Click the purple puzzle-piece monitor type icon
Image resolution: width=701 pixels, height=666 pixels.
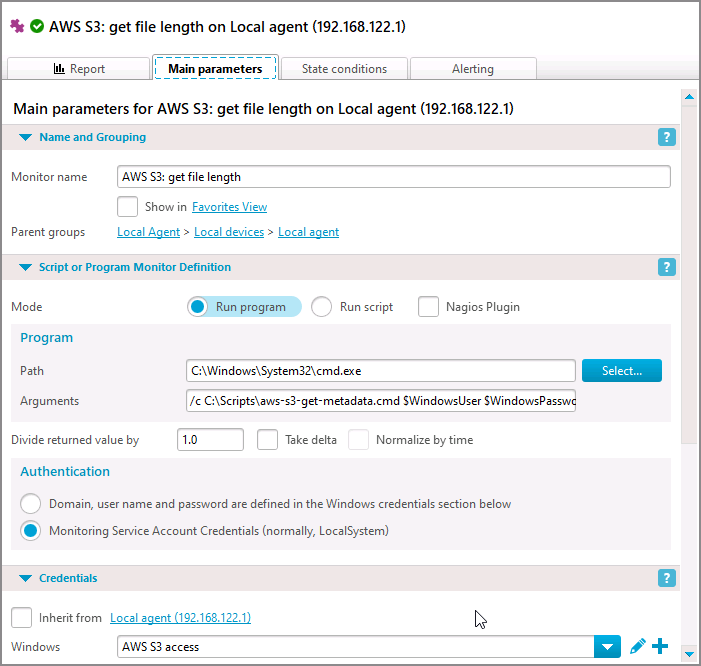[17, 26]
